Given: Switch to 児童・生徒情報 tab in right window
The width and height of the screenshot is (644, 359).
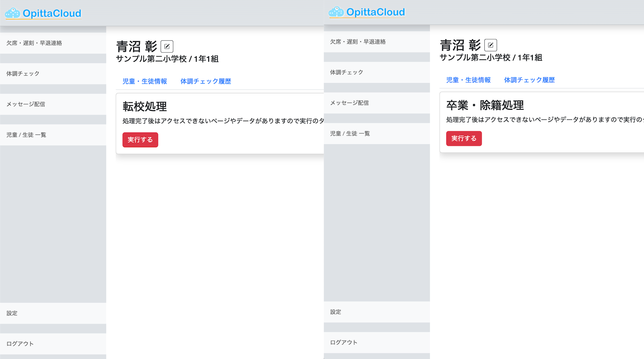Looking at the screenshot, I should click(468, 80).
